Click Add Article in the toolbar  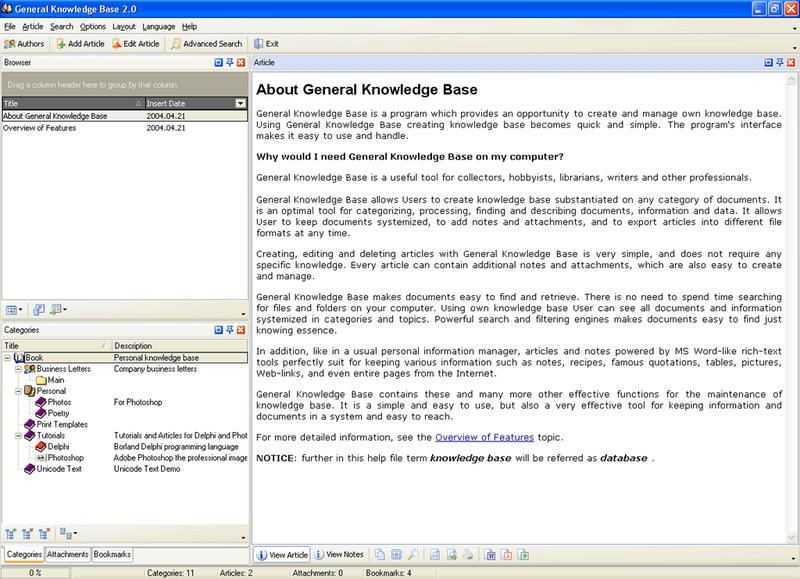81,44
